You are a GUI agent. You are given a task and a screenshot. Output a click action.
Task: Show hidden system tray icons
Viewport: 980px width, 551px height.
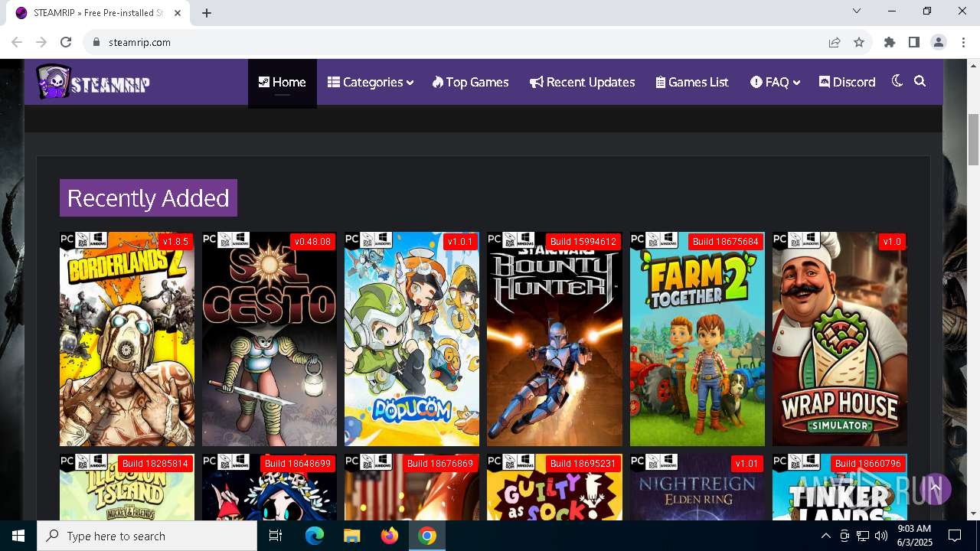[x=825, y=536]
